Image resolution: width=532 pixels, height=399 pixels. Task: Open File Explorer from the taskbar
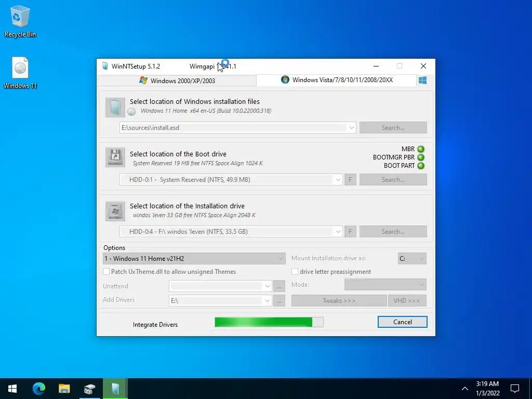click(64, 389)
